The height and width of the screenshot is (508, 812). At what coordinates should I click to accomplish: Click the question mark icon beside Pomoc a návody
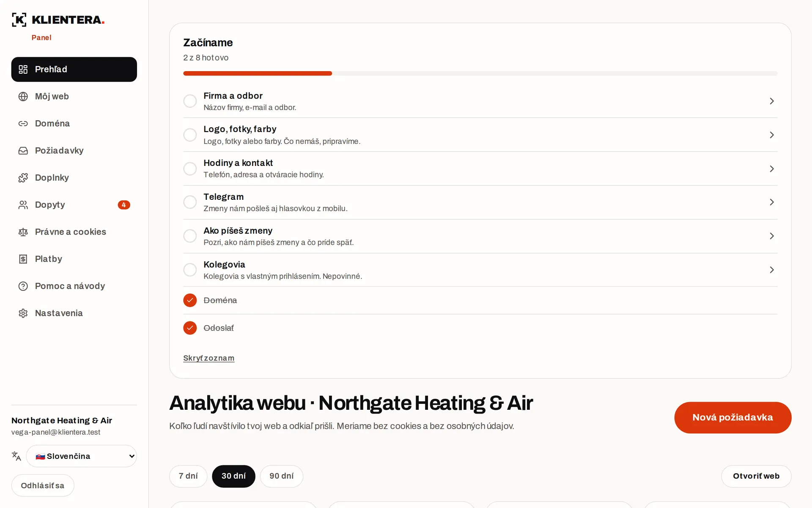(x=23, y=286)
